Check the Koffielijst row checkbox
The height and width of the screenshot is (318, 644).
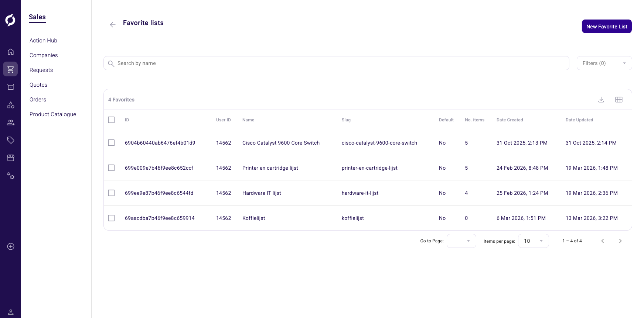[x=111, y=218]
